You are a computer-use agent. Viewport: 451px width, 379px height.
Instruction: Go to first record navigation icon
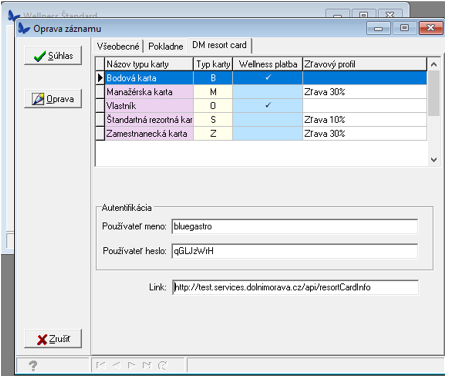pos(101,365)
